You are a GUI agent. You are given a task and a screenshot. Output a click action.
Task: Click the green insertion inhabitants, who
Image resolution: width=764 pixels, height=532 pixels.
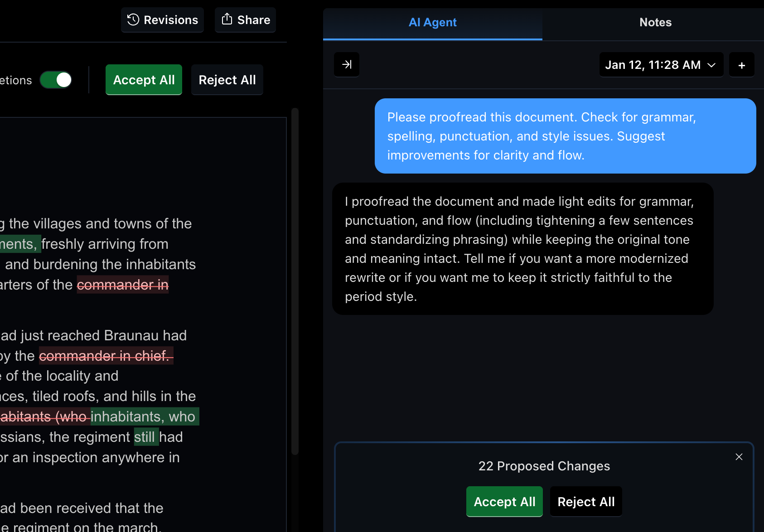click(144, 416)
